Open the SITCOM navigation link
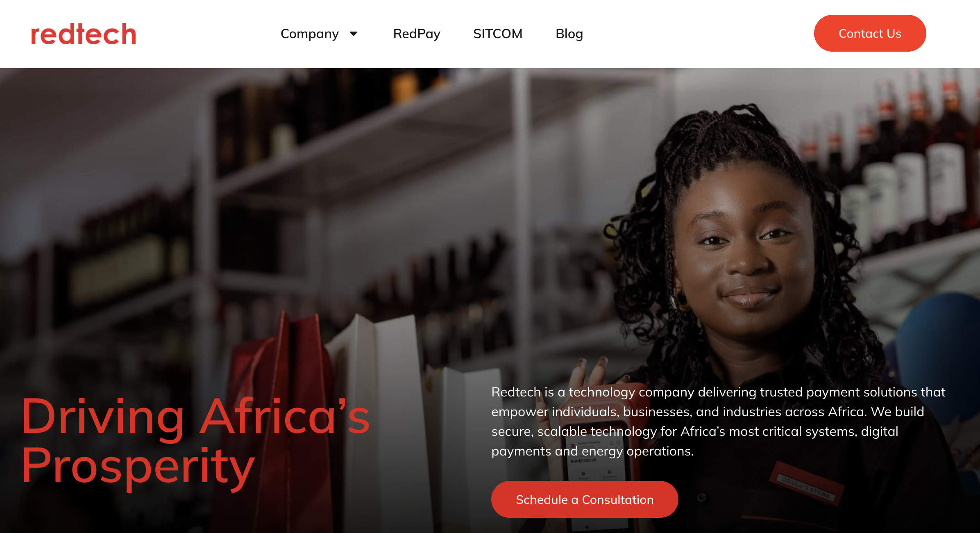 tap(498, 34)
